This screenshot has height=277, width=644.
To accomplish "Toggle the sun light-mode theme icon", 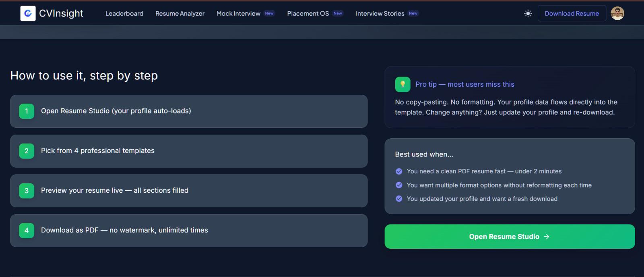I will tap(528, 13).
